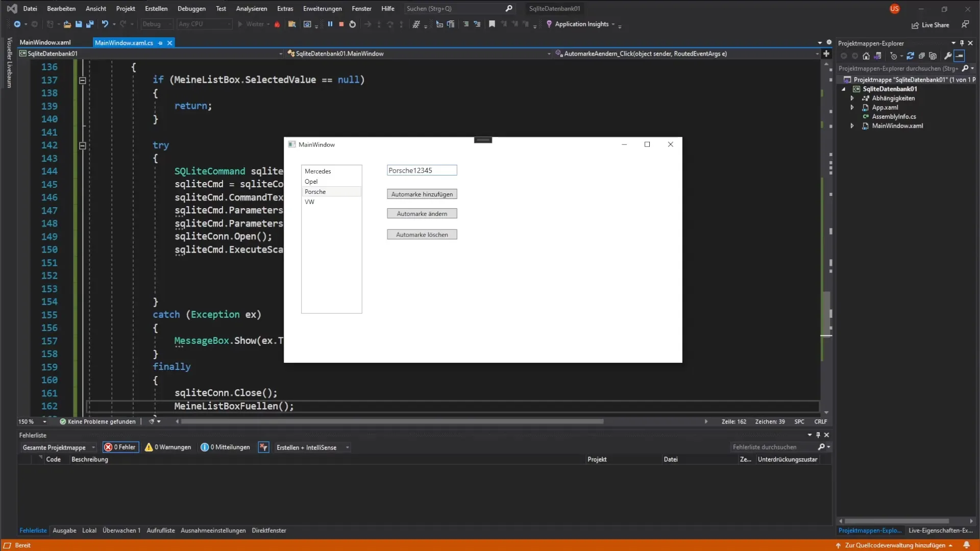Collapse the SqliteDatenbank01 project node
This screenshot has width=980, height=551.
coord(844,89)
